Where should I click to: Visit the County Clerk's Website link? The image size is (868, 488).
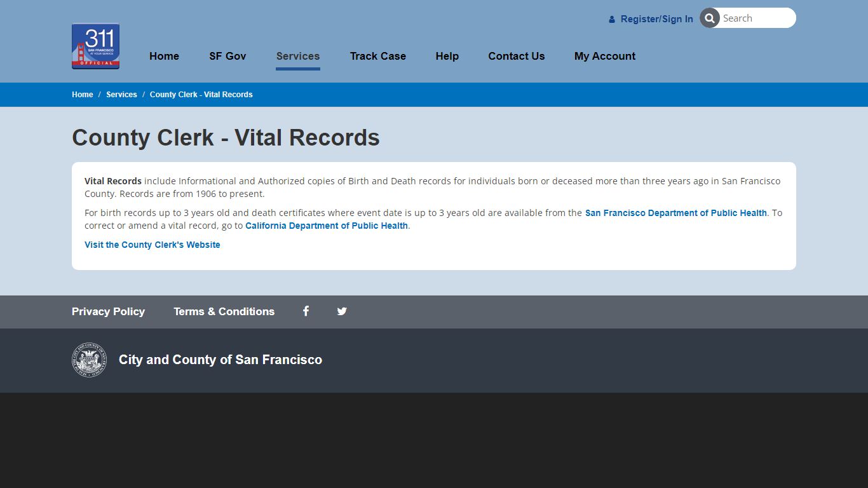tap(153, 245)
